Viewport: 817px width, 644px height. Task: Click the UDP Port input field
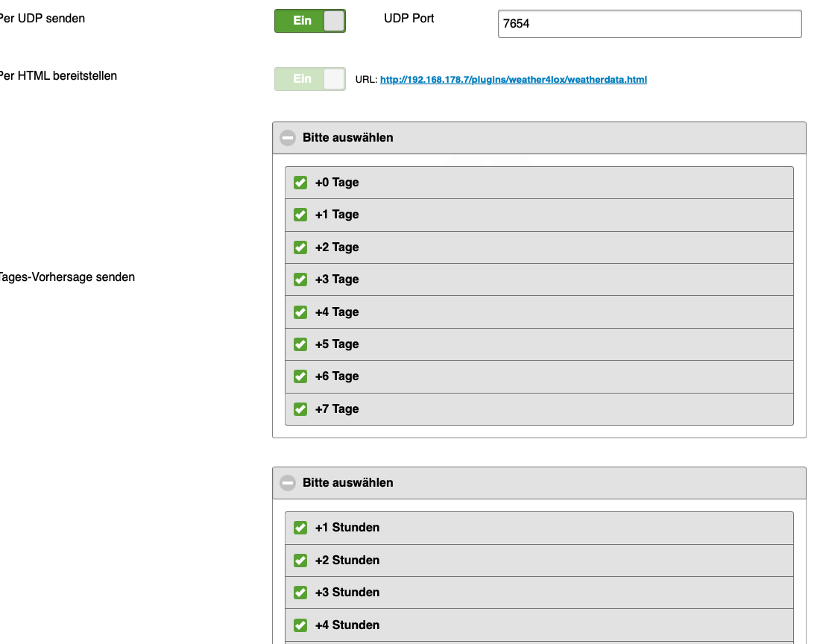(649, 24)
